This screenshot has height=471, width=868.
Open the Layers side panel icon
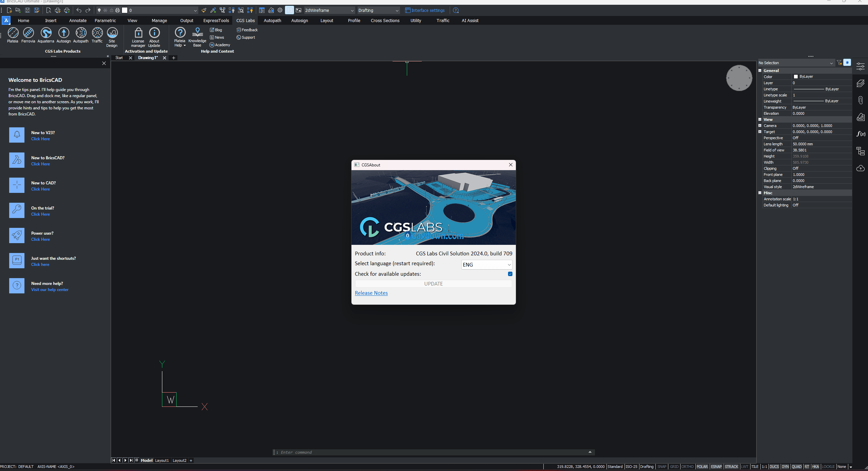(861, 83)
